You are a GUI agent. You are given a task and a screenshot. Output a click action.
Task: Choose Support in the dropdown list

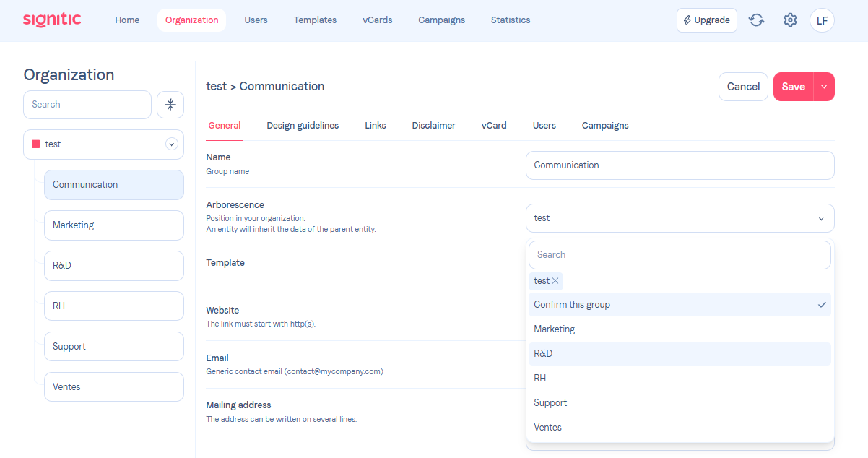coord(680,403)
